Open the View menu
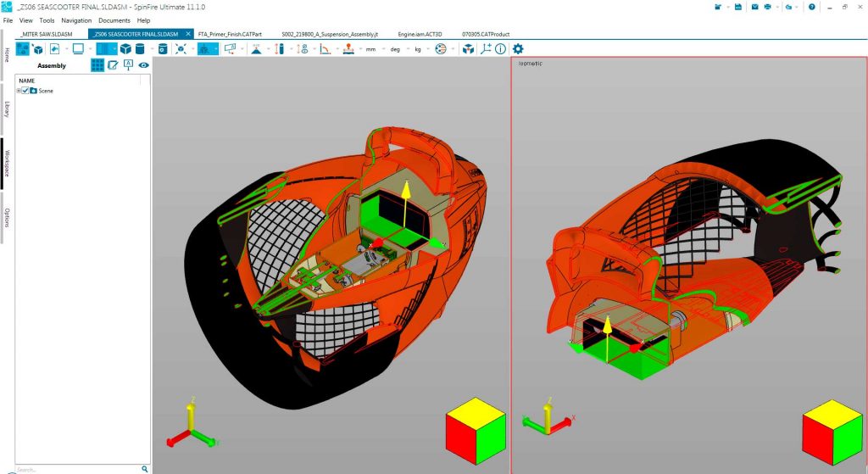Viewport: 868px width, 474px height. pos(26,20)
